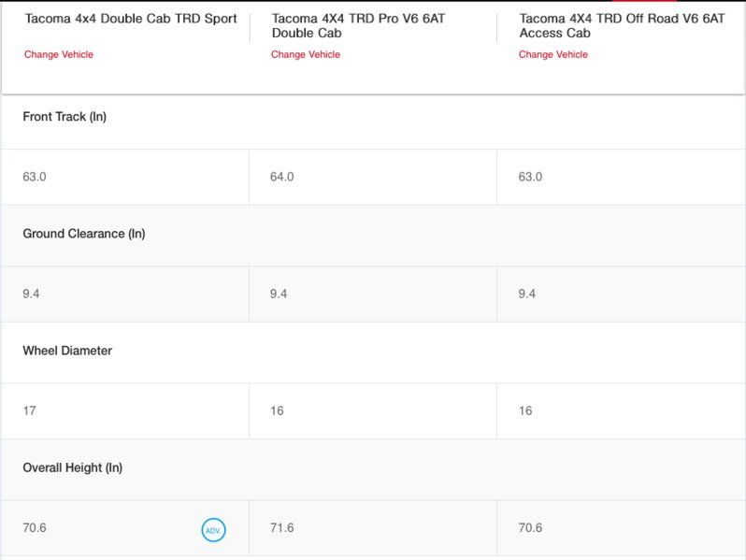746x560 pixels.
Task: Click the Overall Height (In) row heading
Action: pyautogui.click(x=72, y=467)
